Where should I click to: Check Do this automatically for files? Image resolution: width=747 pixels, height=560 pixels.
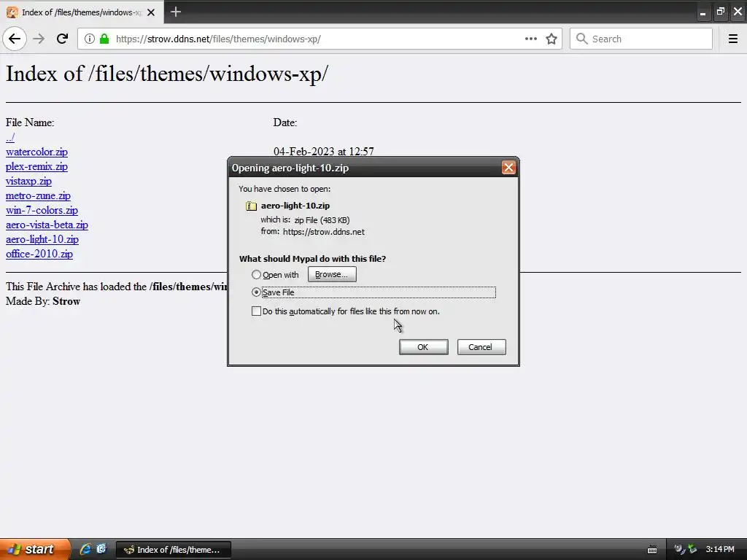coord(256,311)
